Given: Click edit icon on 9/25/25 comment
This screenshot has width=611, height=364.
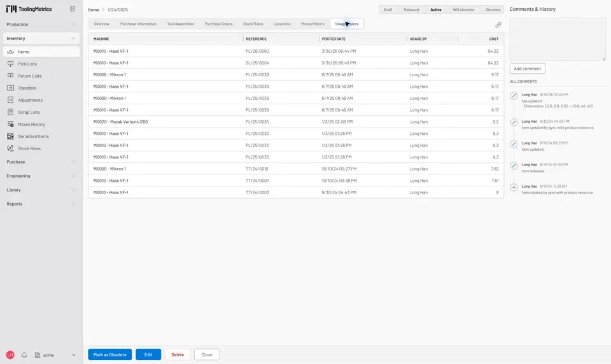Looking at the screenshot, I should tap(514, 96).
